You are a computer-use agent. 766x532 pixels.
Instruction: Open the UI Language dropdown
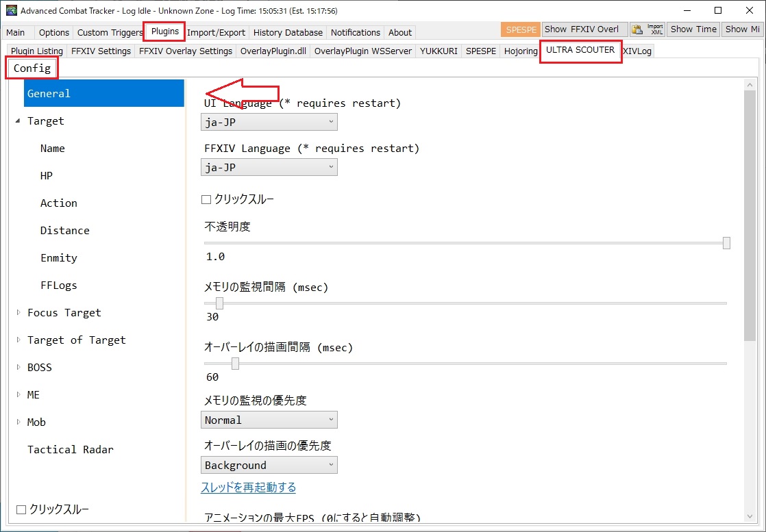(269, 122)
